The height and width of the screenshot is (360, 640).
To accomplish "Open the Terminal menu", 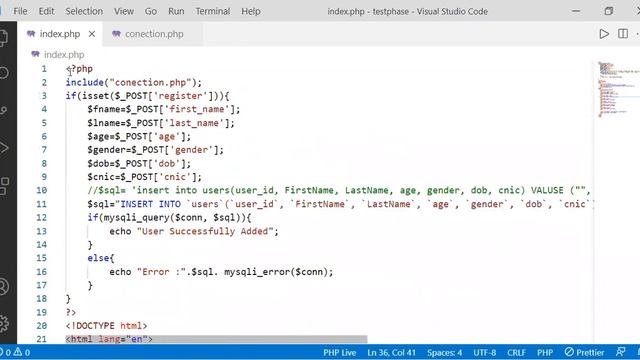I will pyautogui.click(x=213, y=11).
